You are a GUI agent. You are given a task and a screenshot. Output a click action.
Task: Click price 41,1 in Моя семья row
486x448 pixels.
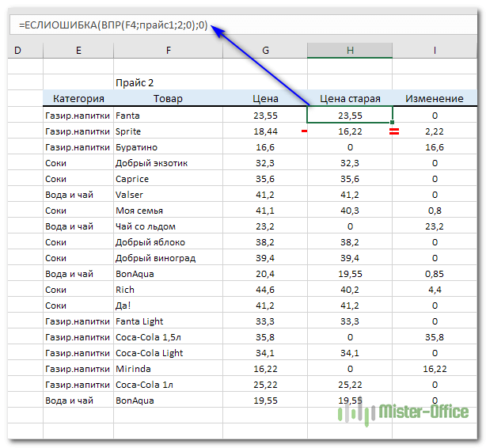[265, 211]
